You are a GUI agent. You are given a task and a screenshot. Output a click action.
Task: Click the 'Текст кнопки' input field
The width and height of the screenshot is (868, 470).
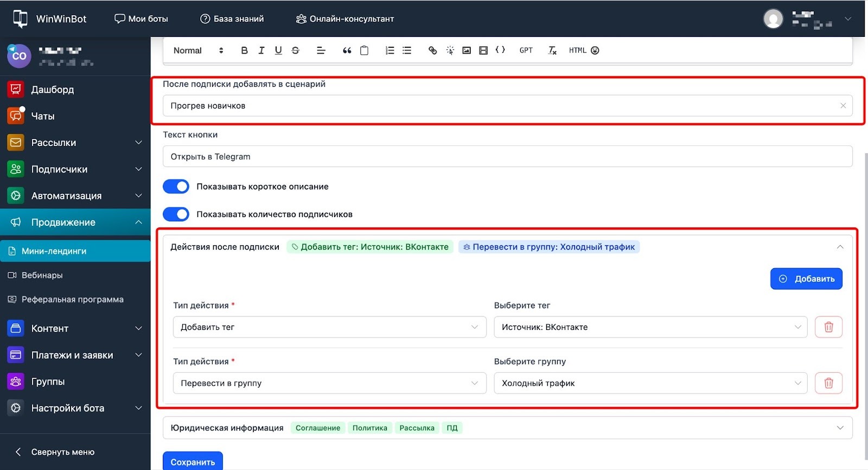click(507, 157)
